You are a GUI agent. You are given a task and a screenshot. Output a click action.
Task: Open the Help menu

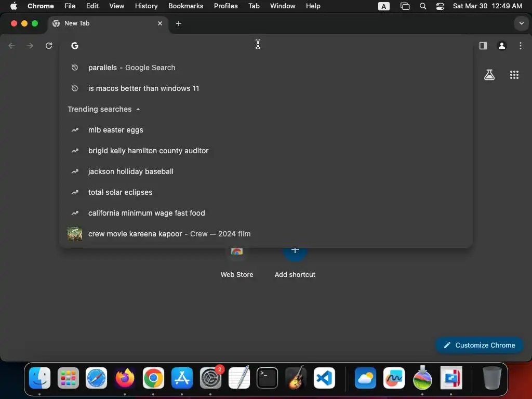click(x=313, y=6)
